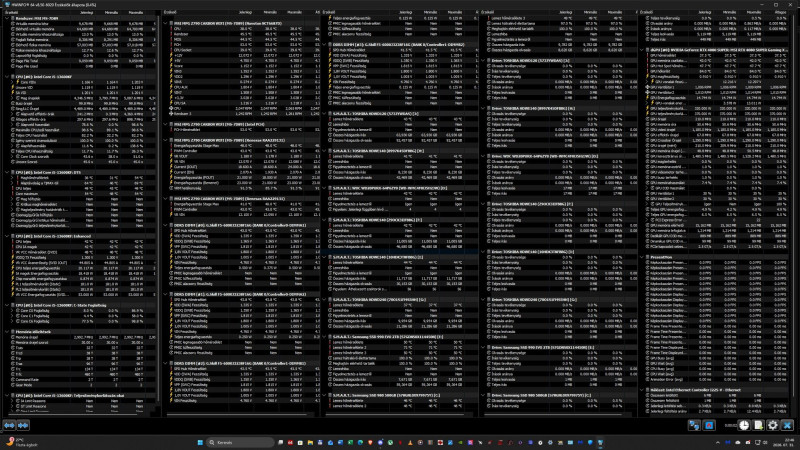The width and height of the screenshot is (800, 450).
Task: Expand the Mag órajelek row
Action: tap(13, 98)
